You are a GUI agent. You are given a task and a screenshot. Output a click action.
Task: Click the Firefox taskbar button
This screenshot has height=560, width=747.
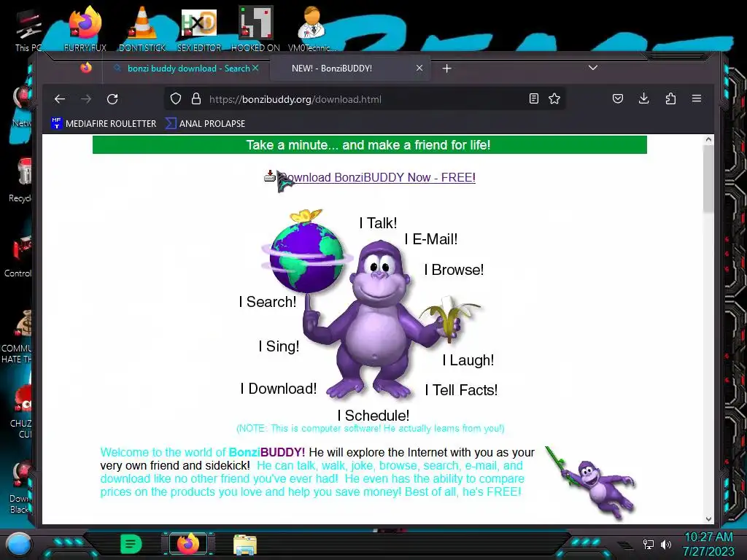188,544
